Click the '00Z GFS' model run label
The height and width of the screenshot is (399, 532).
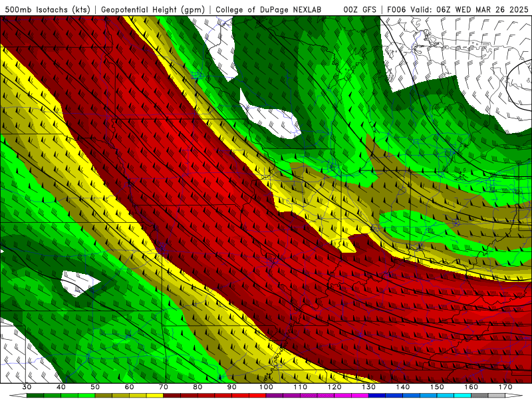360,9
